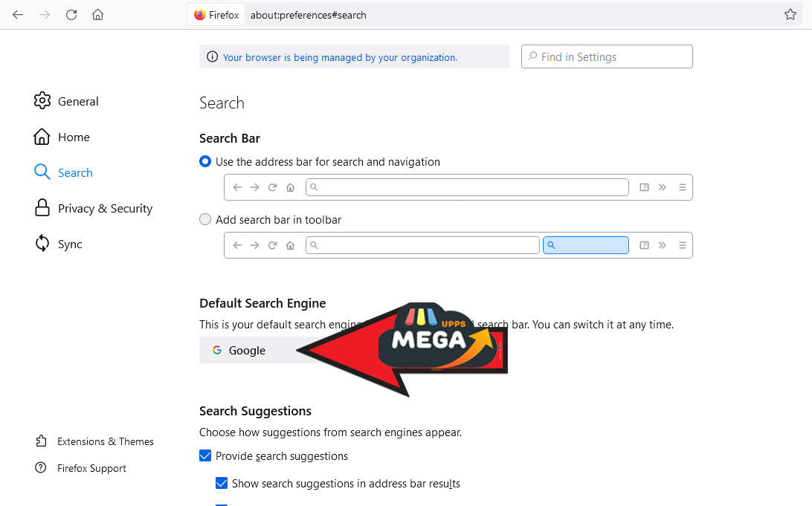Reload the page with the refresh icon

(71, 15)
